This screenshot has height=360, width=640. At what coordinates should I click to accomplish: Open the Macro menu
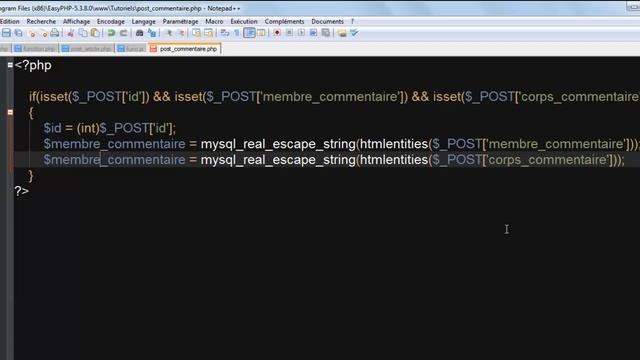pyautogui.click(x=214, y=21)
